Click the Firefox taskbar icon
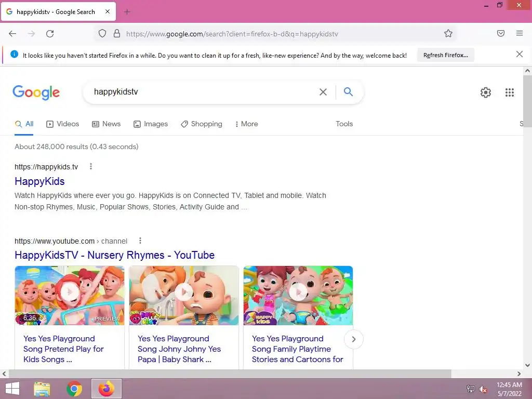 pyautogui.click(x=106, y=389)
